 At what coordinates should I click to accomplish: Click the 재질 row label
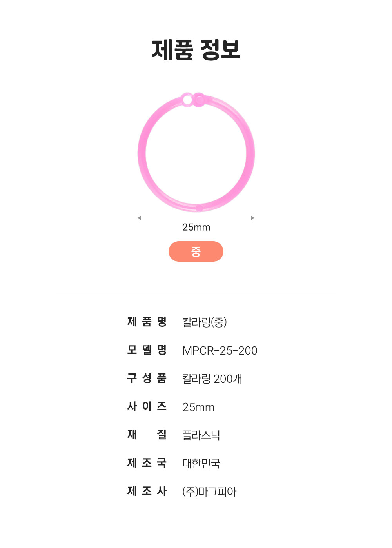[x=147, y=435]
